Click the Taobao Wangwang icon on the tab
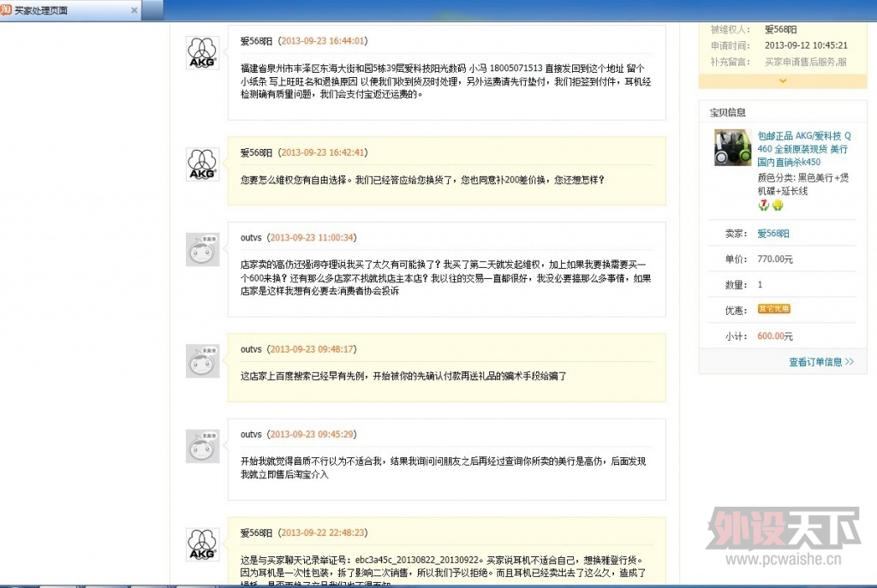The height and width of the screenshot is (588, 877). click(x=9, y=10)
